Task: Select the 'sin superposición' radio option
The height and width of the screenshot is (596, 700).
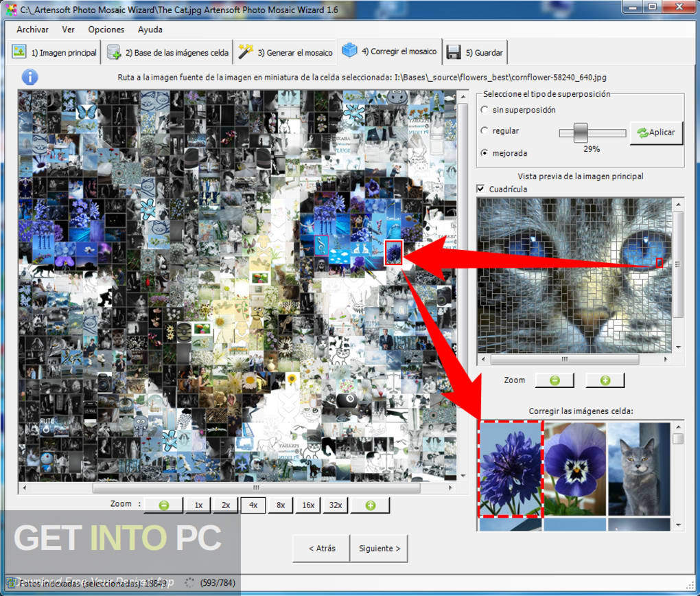Action: (x=485, y=109)
